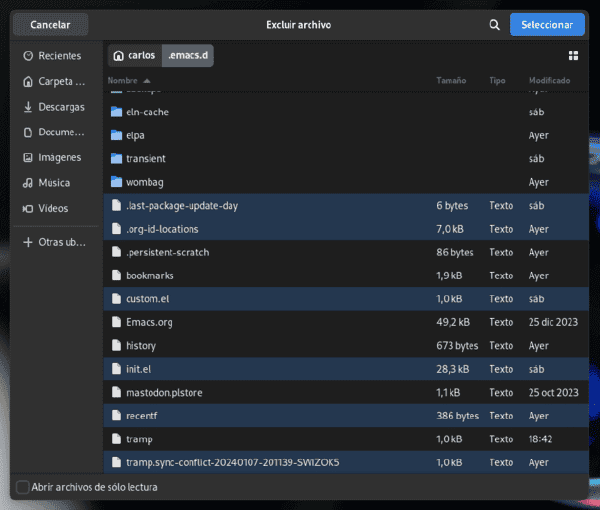This screenshot has height=510, width=600.
Task: Select the custom.el file
Action: pyautogui.click(x=346, y=299)
